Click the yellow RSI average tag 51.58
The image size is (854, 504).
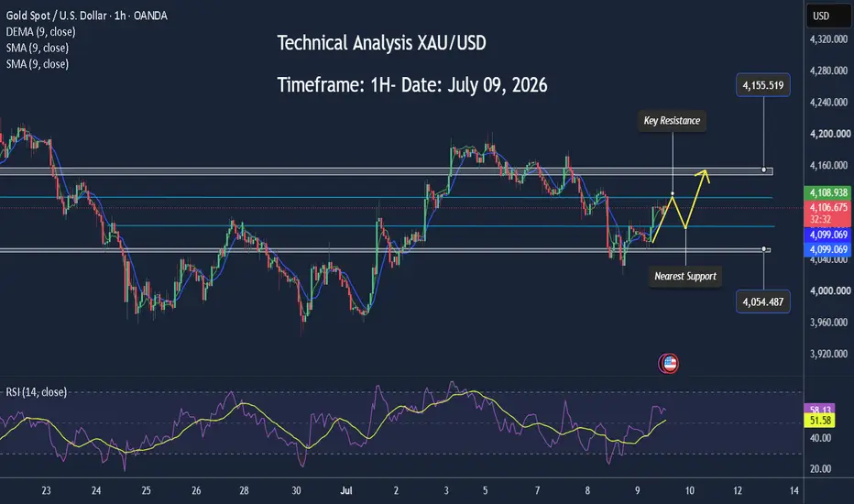(820, 421)
